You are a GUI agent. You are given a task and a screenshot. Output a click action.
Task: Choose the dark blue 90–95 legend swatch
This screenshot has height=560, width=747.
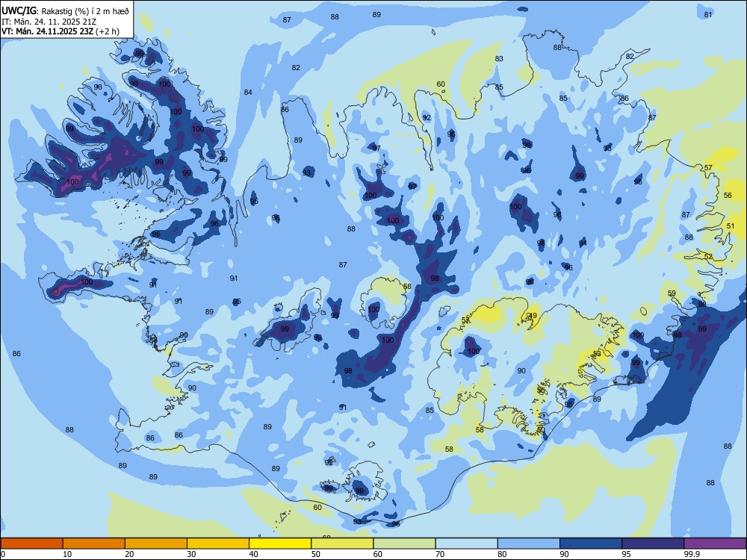coord(591,544)
